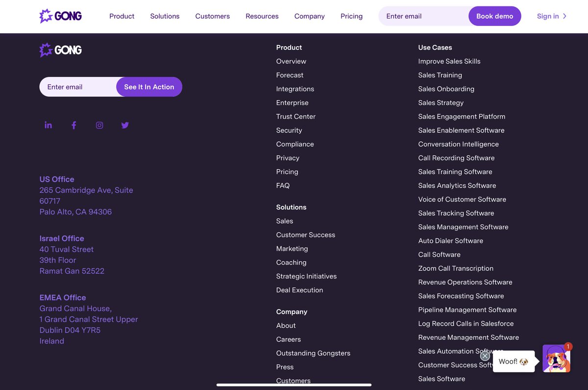Click the Sign in link
This screenshot has width=588, height=390.
point(548,16)
